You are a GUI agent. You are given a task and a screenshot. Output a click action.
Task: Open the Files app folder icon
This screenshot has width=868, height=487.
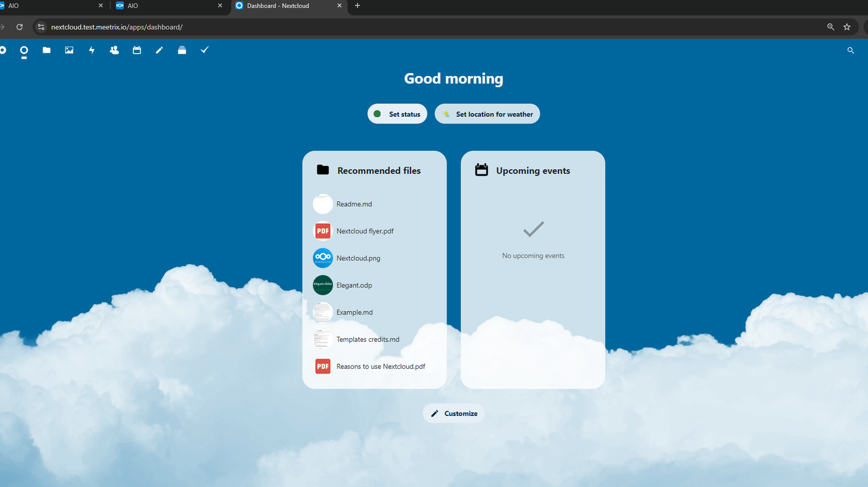(x=47, y=50)
